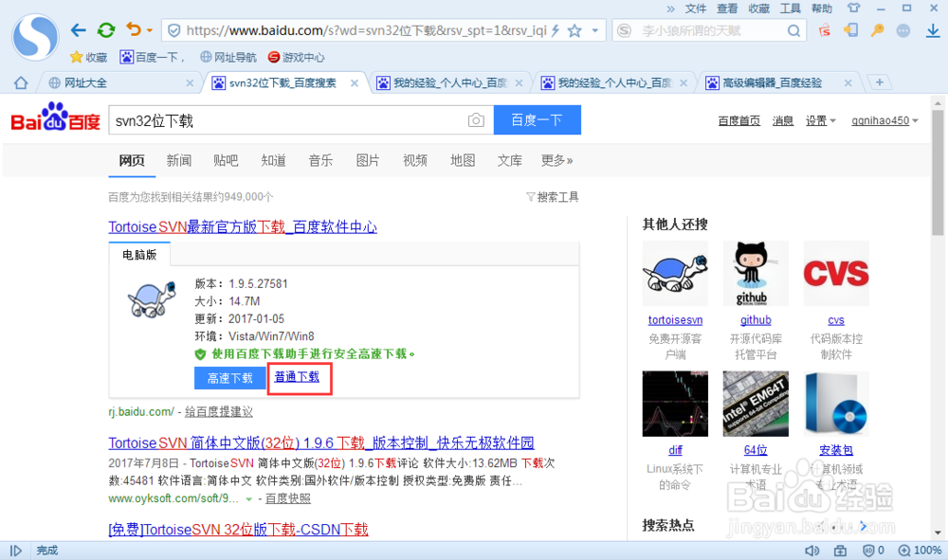The image size is (948, 560).
Task: Bookmark page with star icon
Action: [574, 30]
